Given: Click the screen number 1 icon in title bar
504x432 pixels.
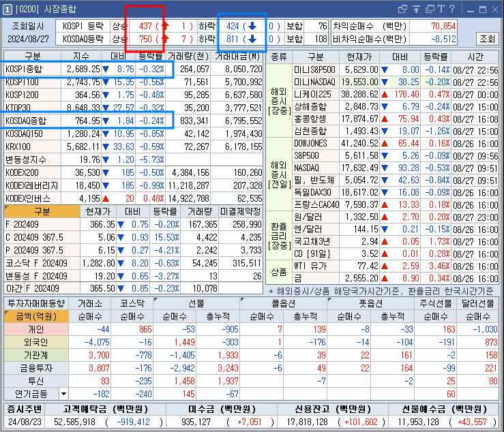Looking at the screenshot, I should click(7, 10).
